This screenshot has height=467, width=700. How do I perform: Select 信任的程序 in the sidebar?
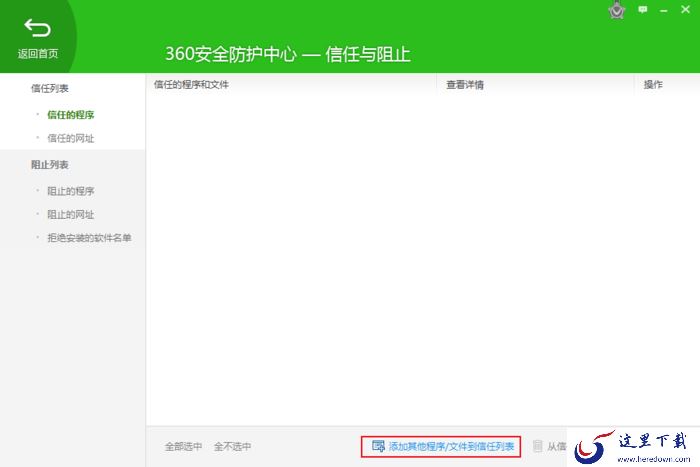[x=71, y=115]
